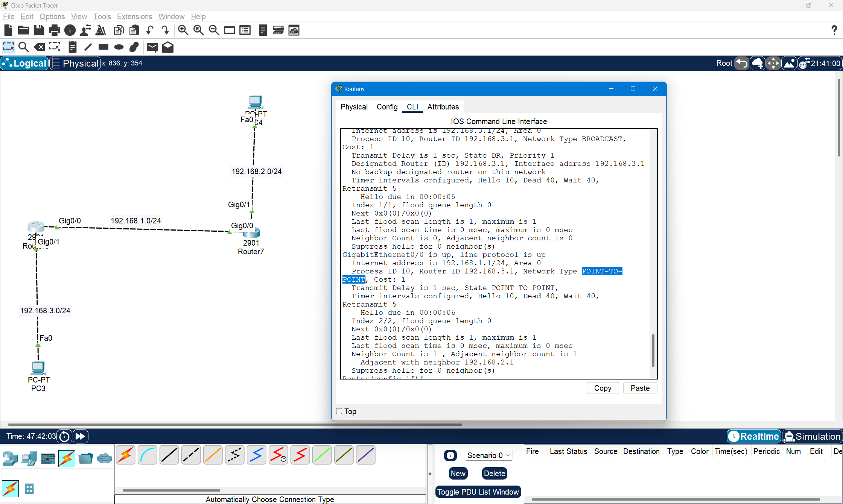The image size is (843, 504).
Task: Save the project with the floppy icon
Action: point(39,30)
